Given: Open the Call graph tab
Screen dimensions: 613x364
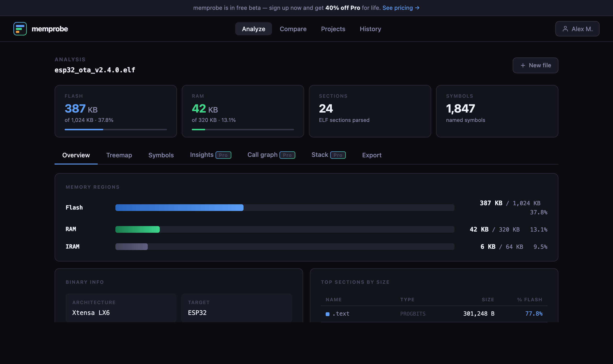Looking at the screenshot, I should (x=271, y=155).
